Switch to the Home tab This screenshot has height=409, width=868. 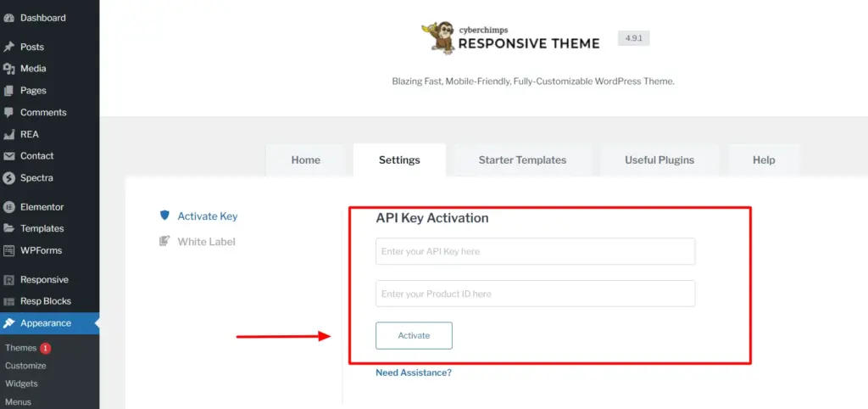click(x=305, y=160)
